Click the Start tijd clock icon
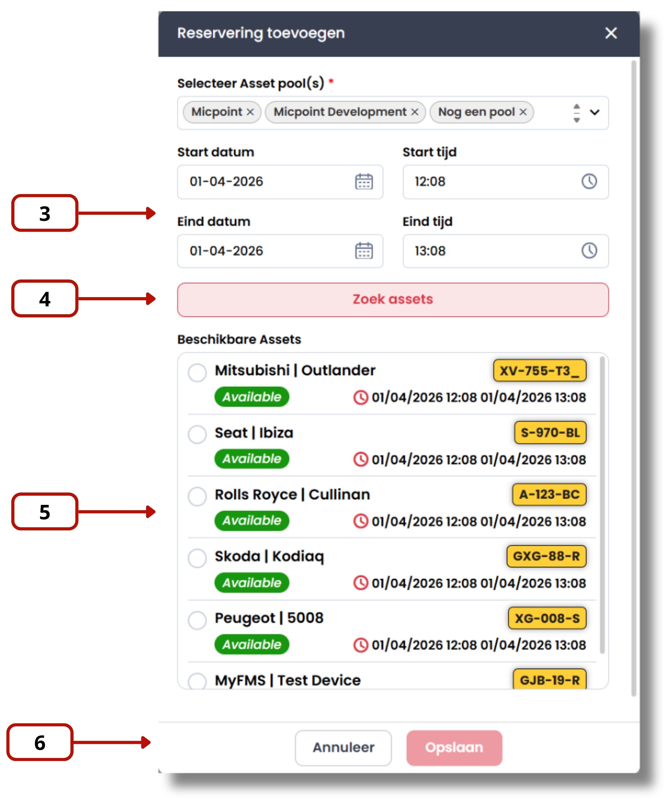The width and height of the screenshot is (669, 812). (x=589, y=181)
